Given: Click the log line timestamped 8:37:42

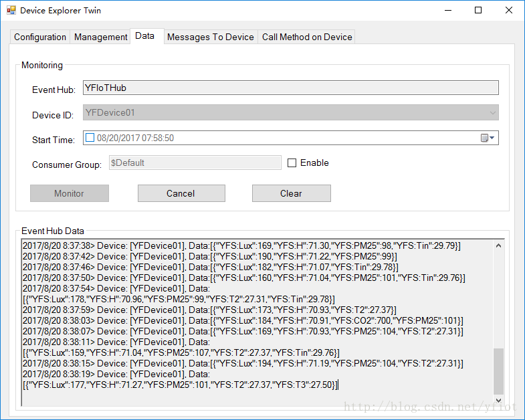Looking at the screenshot, I should click(x=209, y=257).
